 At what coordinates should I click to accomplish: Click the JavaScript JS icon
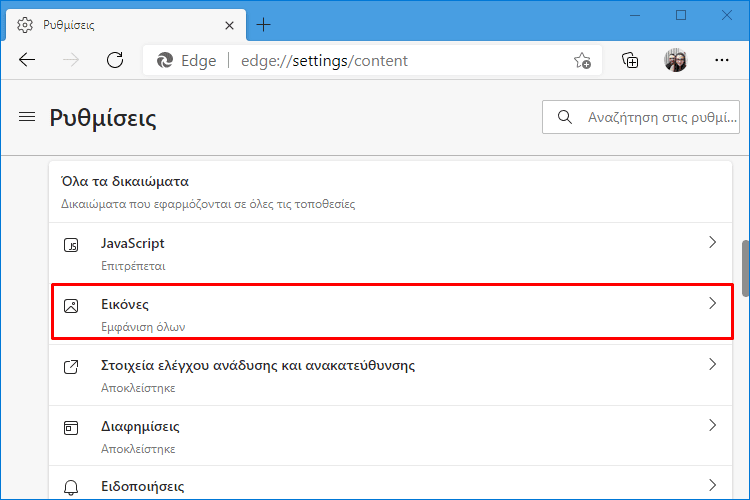(x=71, y=245)
